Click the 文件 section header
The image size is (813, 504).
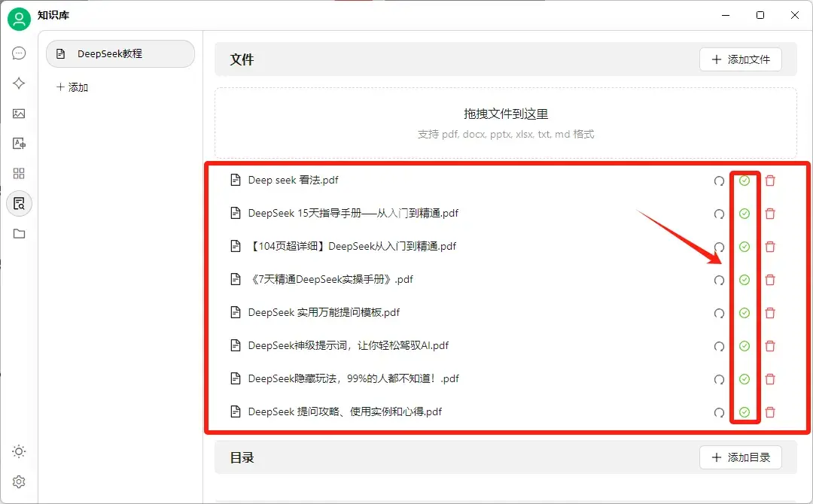click(242, 59)
